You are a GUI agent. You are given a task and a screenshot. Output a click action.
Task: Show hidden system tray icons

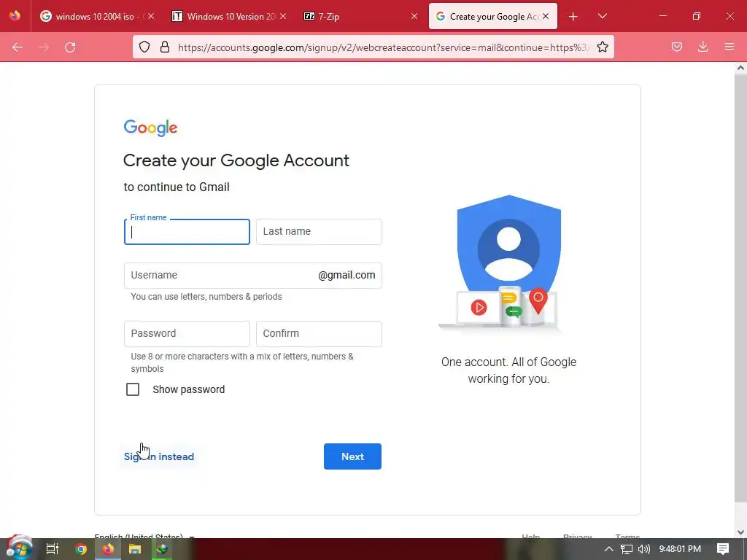(x=609, y=549)
